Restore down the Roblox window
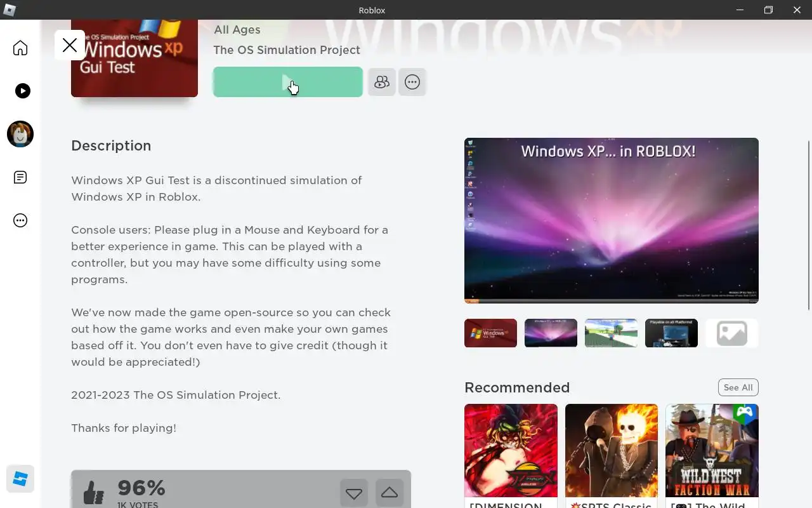 click(x=768, y=10)
